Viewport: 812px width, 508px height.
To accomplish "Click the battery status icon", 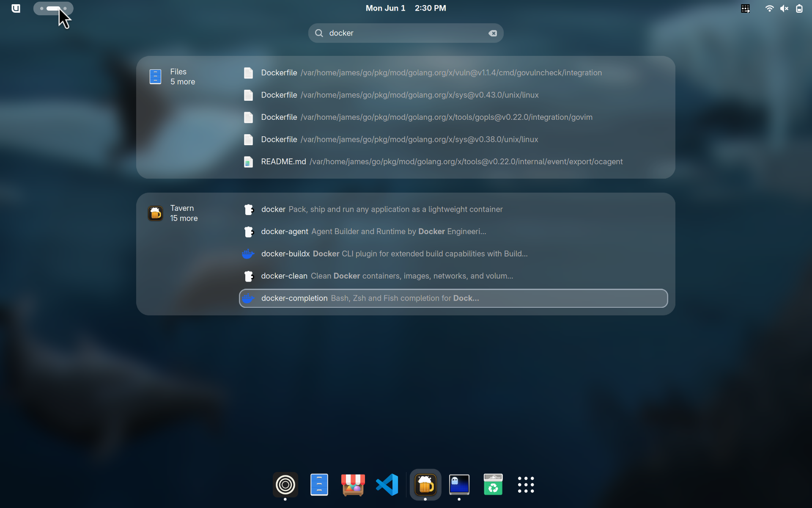I will click(x=799, y=8).
